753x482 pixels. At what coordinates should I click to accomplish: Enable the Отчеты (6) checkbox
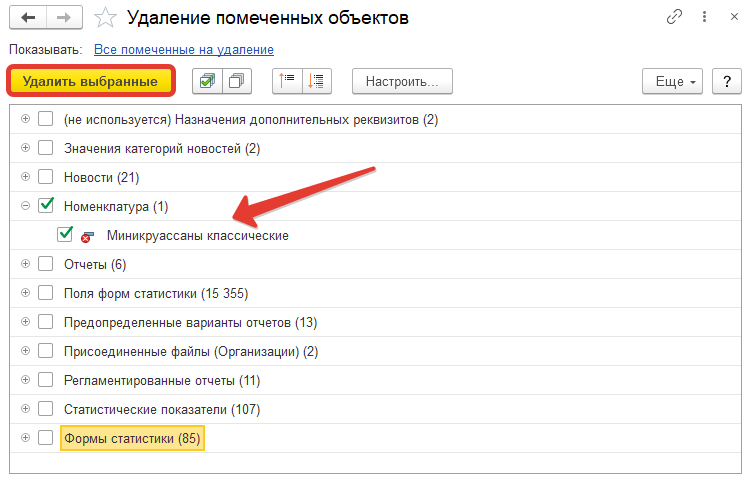click(46, 264)
